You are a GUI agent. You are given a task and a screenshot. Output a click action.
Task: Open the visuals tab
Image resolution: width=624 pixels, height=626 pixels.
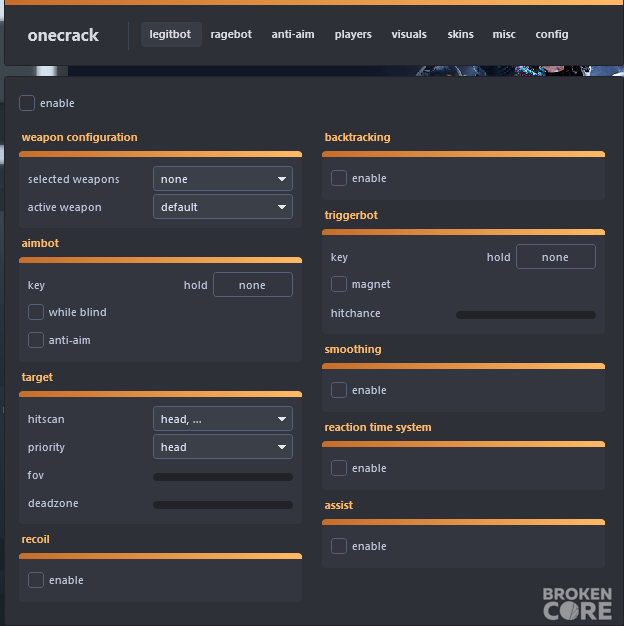click(409, 34)
